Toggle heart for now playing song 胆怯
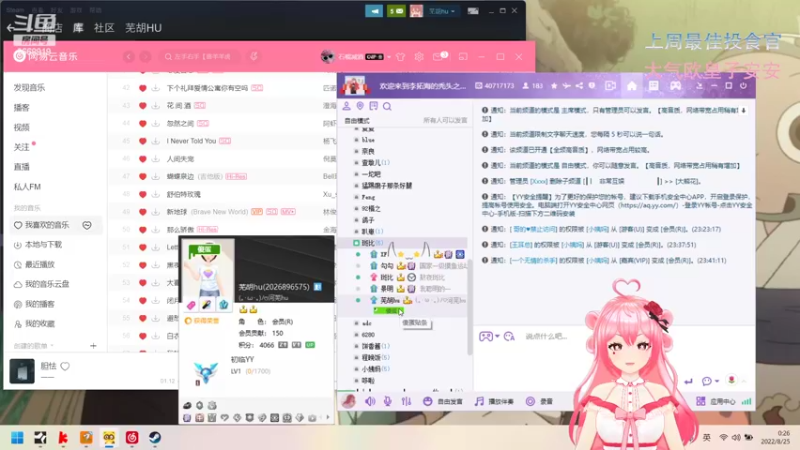The image size is (800, 450). [65, 366]
